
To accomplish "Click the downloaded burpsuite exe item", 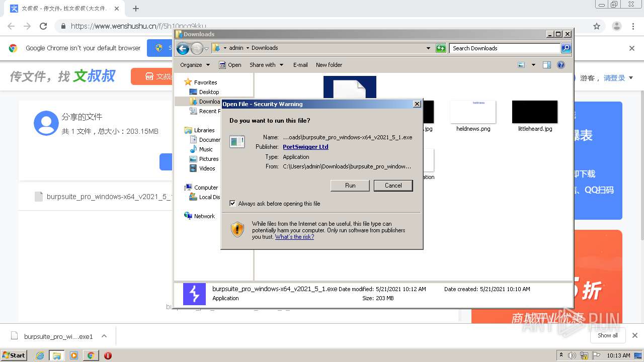I will point(52,336).
